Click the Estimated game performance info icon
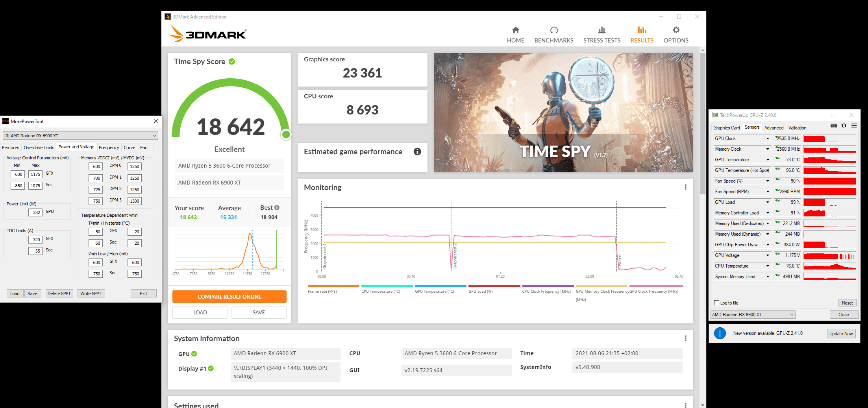 click(417, 151)
